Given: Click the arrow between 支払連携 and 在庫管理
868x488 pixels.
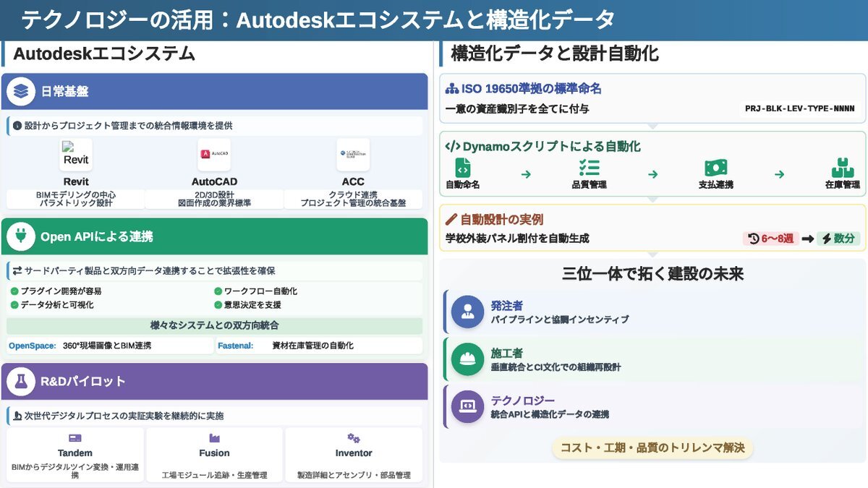Looking at the screenshot, I should (779, 174).
